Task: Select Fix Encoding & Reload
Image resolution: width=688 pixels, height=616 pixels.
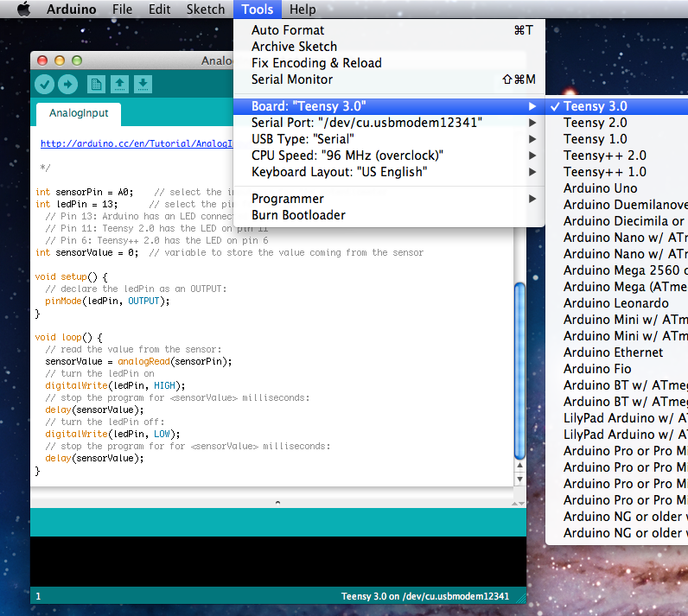Action: tap(389, 63)
